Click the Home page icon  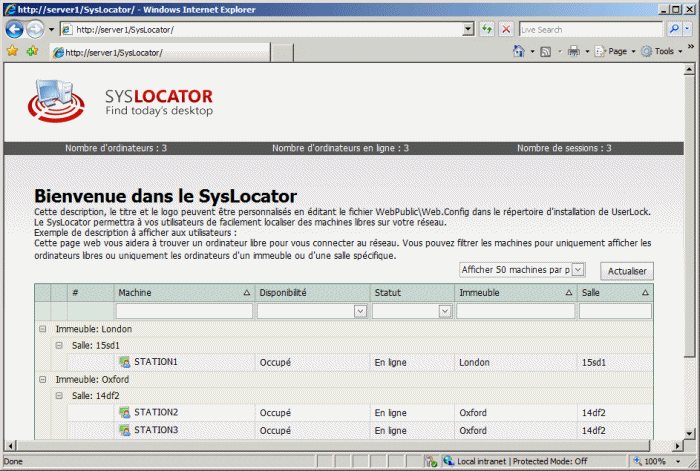518,51
